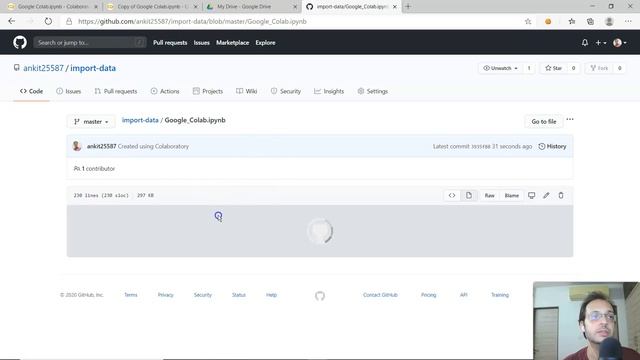This screenshot has height=360, width=640.
Task: Open the Terms footer link
Action: [x=131, y=295]
